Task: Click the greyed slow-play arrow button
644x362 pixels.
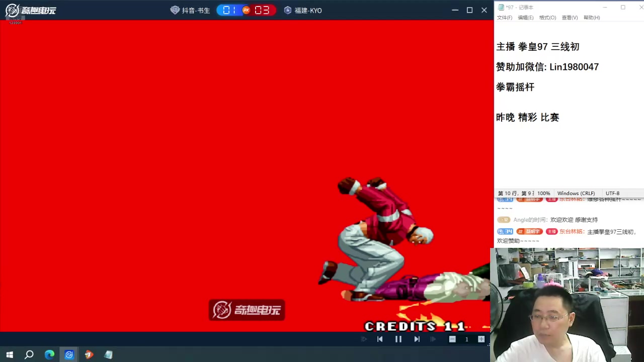Action: 364,339
